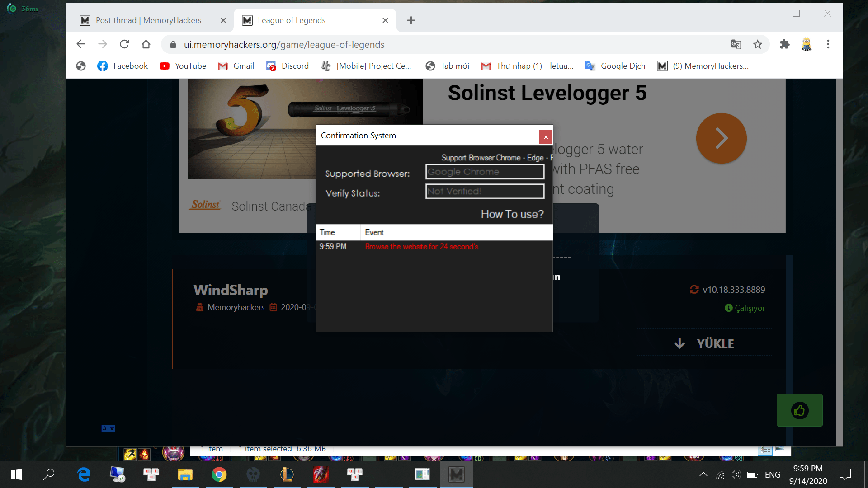Open the Discord bookmark
Image resolution: width=868 pixels, height=488 pixels.
tap(288, 66)
